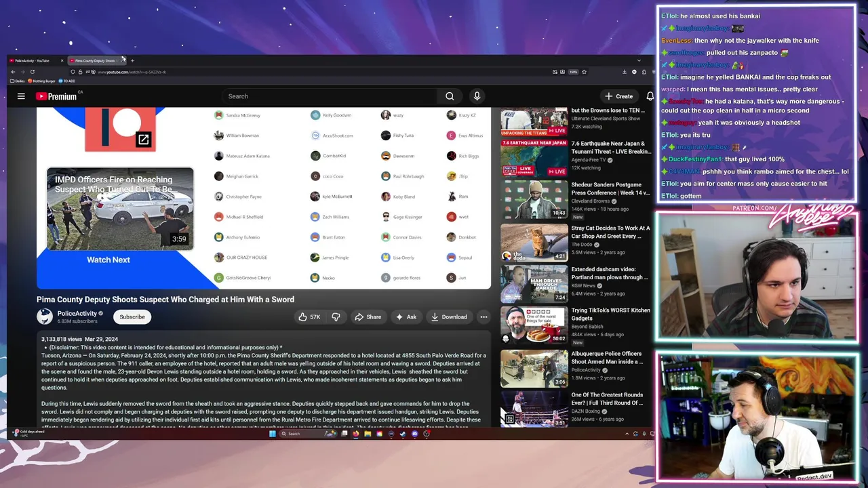Click the PoliceActivity channel avatar

click(x=45, y=317)
